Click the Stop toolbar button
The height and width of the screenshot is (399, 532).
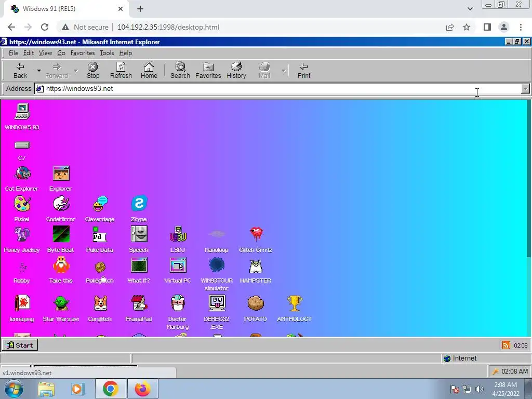[x=93, y=71]
